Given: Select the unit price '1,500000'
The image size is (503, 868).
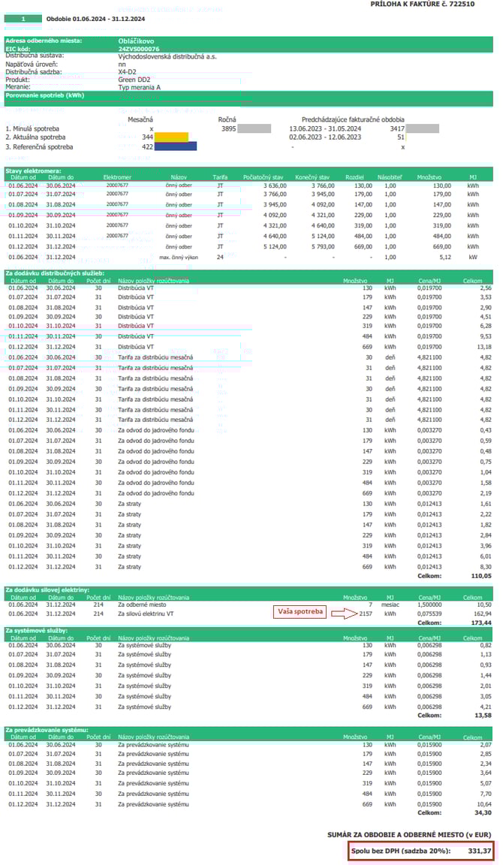Looking at the screenshot, I should click(x=429, y=604).
